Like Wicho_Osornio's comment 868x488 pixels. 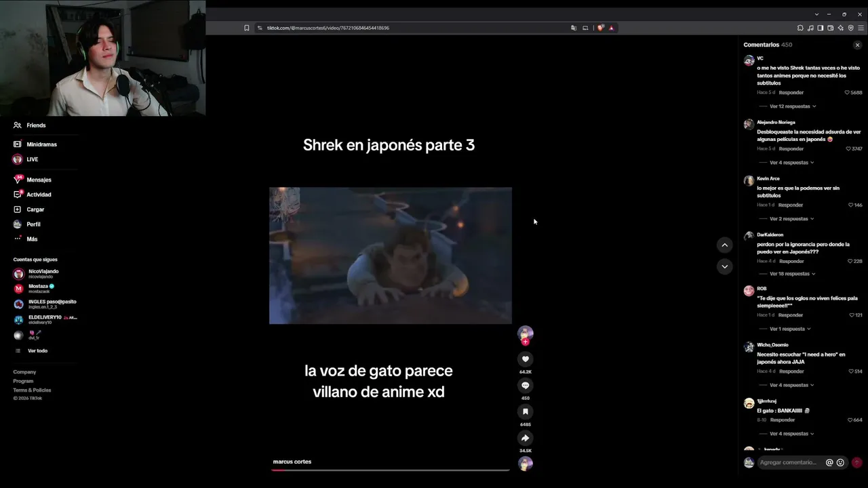pos(851,371)
